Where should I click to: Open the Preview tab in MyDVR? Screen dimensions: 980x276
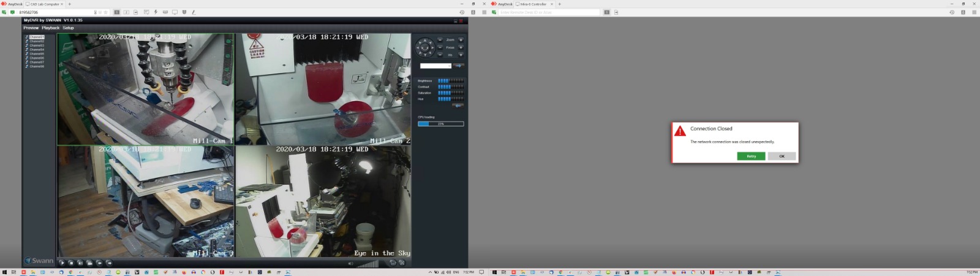(31, 28)
